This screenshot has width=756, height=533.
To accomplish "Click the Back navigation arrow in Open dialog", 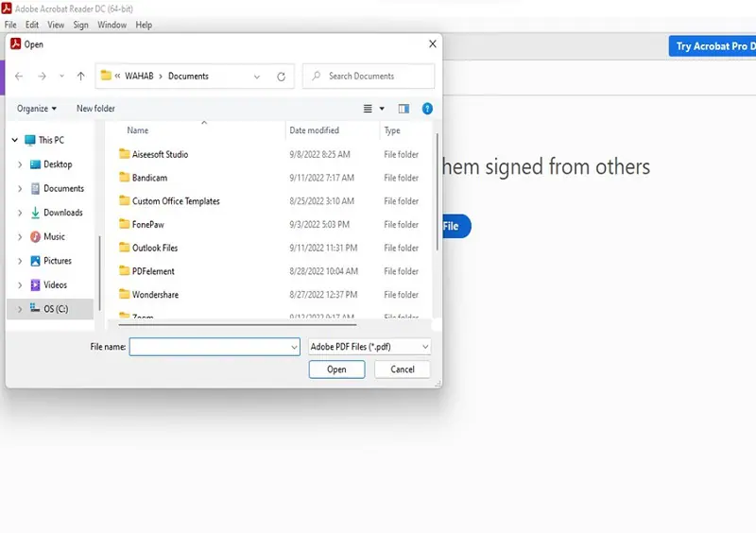I will coord(19,77).
